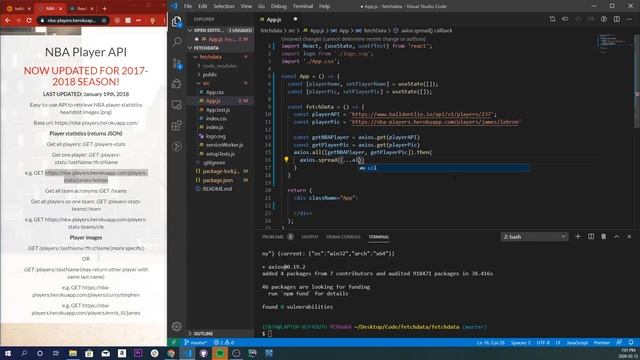The image size is (640, 360).
Task: Select the App.js editor tab
Action: click(x=278, y=19)
